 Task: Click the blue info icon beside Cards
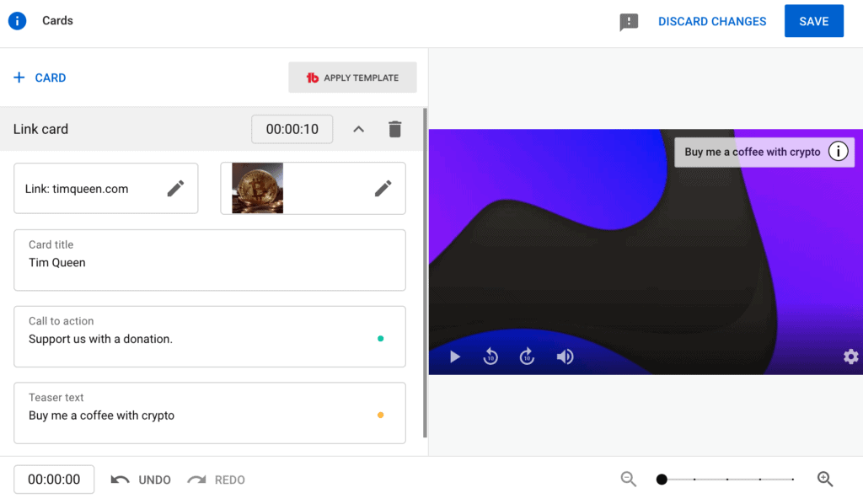tap(17, 21)
